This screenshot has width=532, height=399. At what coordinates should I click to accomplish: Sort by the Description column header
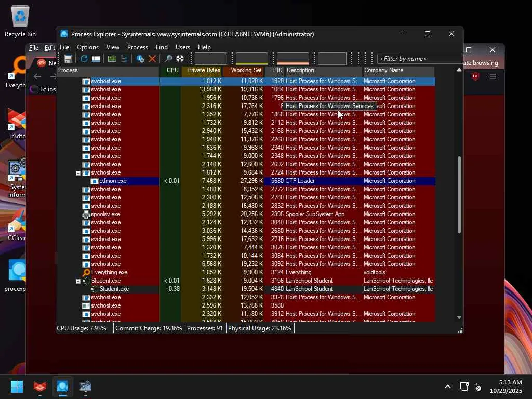tap(323, 71)
